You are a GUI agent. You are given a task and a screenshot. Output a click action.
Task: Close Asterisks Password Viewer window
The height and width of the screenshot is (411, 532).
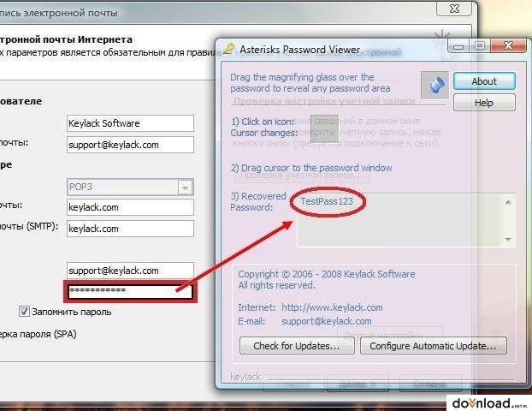tap(508, 45)
